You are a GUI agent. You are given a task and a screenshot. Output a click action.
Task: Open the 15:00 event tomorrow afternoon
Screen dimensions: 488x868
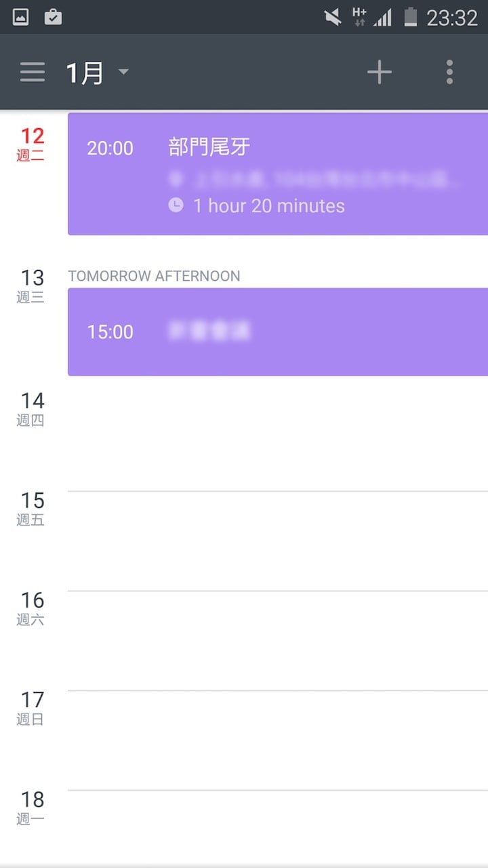point(278,332)
